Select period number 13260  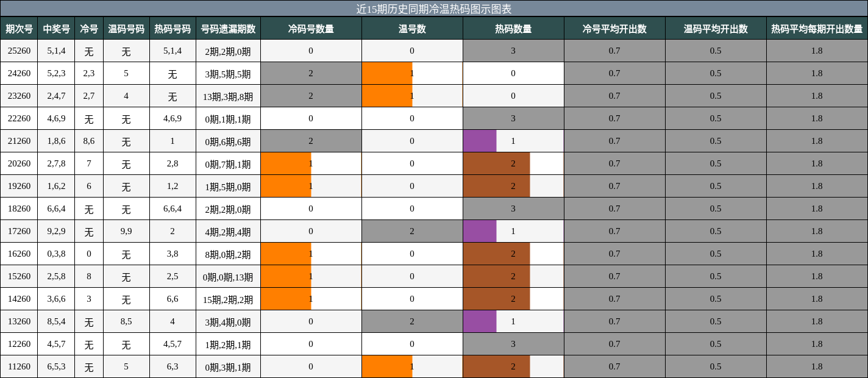[19, 322]
